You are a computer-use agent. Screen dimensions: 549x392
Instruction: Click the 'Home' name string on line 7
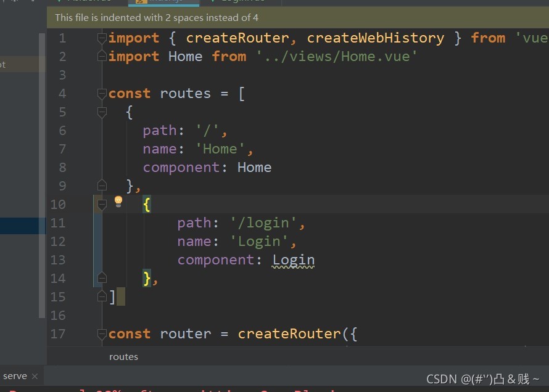[220, 149]
